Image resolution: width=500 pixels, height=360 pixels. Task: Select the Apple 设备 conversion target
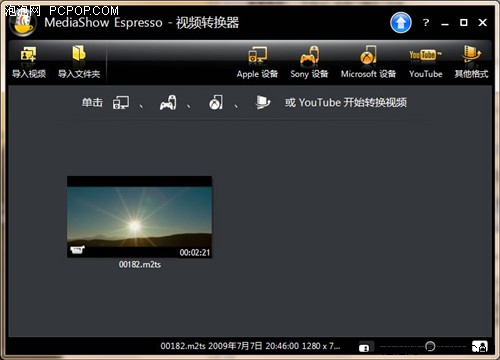point(257,63)
